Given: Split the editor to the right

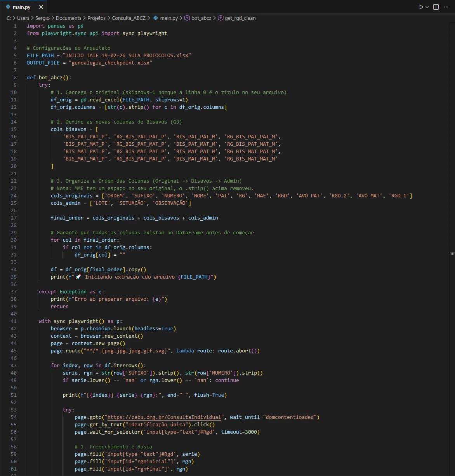Looking at the screenshot, I should tap(436, 7).
